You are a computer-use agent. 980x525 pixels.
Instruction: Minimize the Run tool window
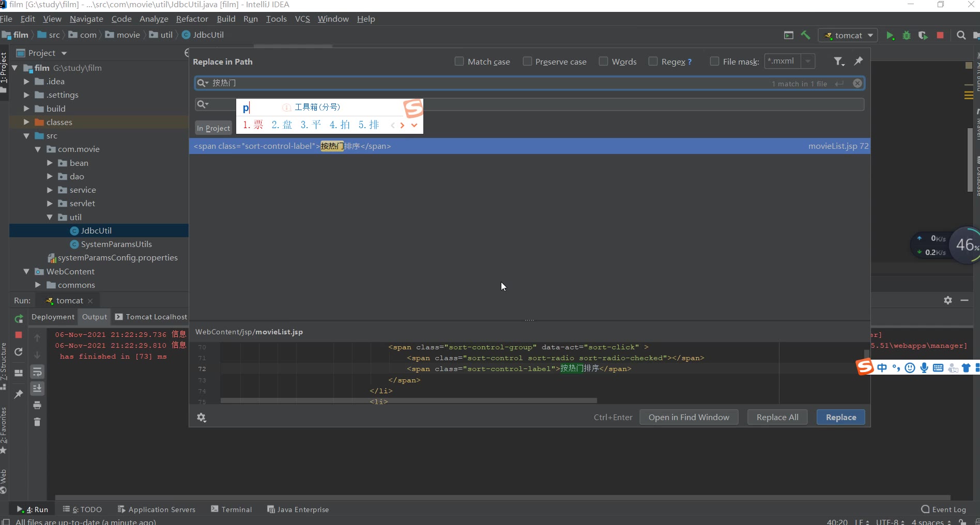(964, 300)
